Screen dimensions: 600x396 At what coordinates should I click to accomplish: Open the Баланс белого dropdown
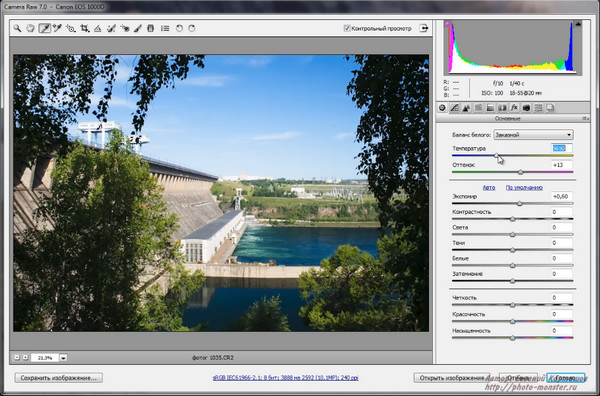pyautogui.click(x=533, y=135)
